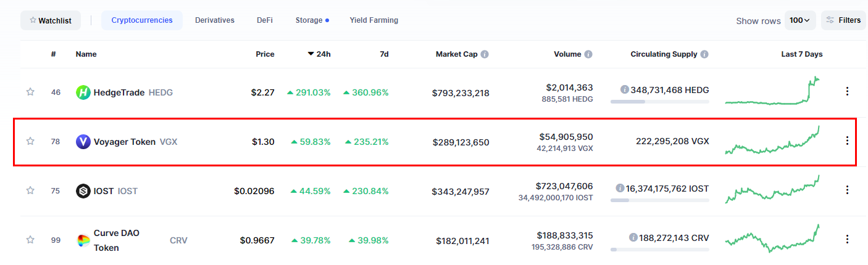This screenshot has width=868, height=265.
Task: Click the Market Cap info icon
Action: (x=485, y=54)
